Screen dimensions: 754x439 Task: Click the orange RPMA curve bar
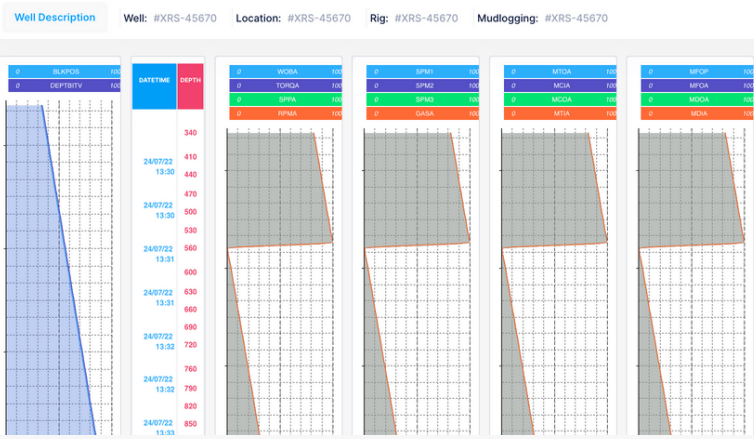(286, 114)
